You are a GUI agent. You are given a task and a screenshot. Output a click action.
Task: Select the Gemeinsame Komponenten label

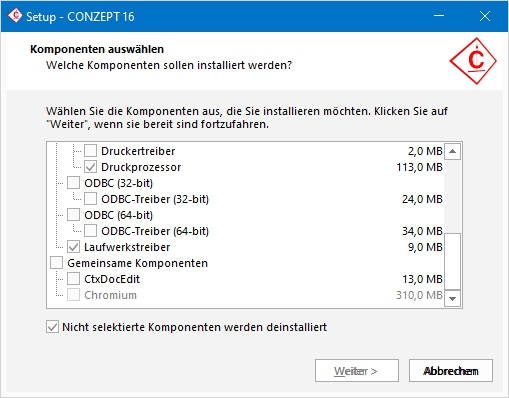point(137,263)
